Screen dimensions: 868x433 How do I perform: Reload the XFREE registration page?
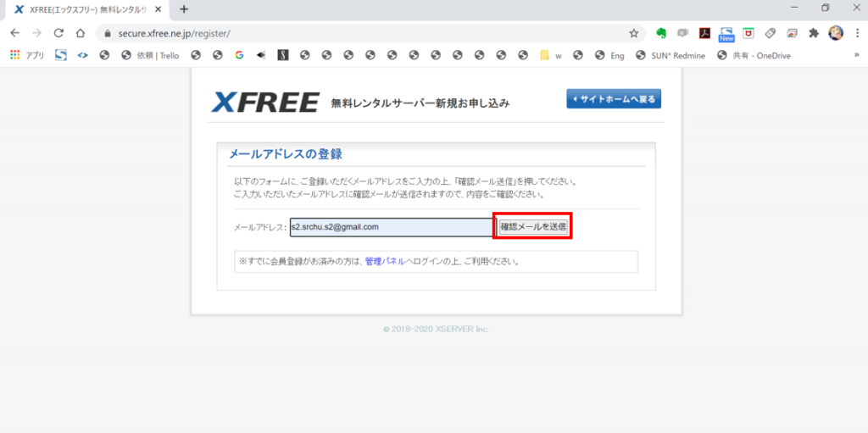pos(58,33)
